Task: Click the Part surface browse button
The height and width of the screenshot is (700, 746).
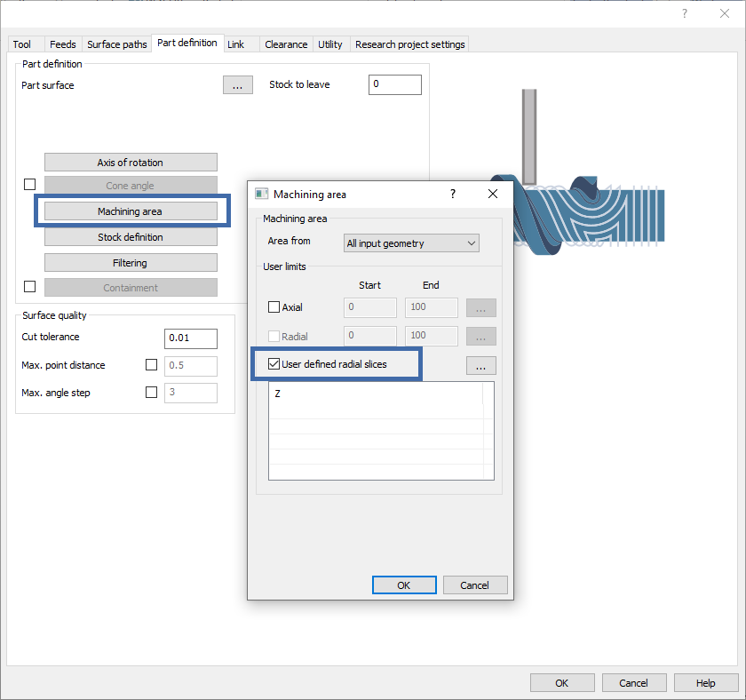Action: 238,85
